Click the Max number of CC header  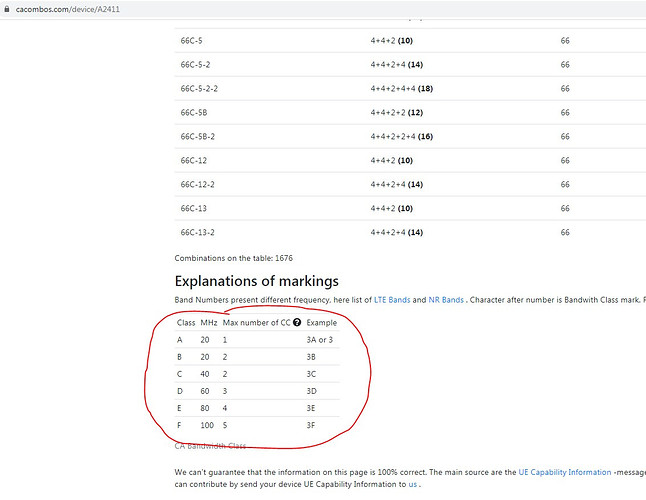256,322
